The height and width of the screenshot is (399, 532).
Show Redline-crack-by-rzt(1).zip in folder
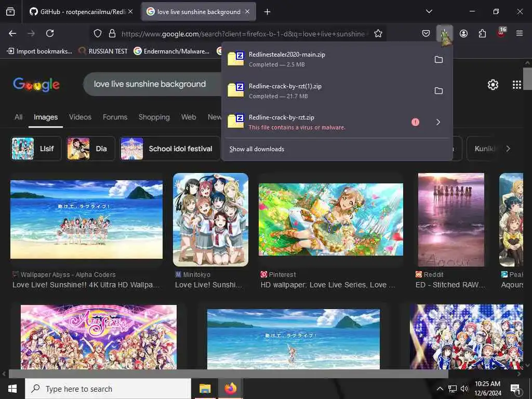pyautogui.click(x=438, y=90)
